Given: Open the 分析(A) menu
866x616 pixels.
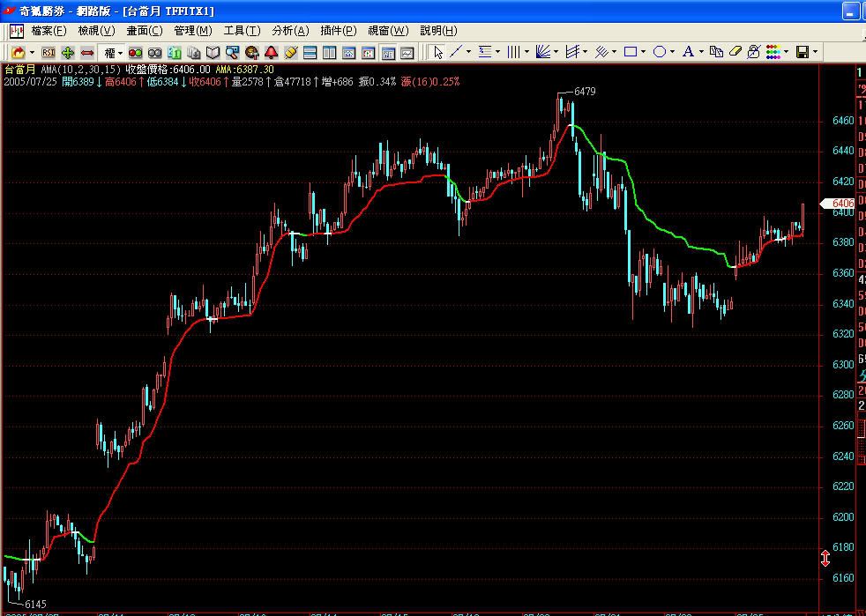Looking at the screenshot, I should [x=290, y=31].
